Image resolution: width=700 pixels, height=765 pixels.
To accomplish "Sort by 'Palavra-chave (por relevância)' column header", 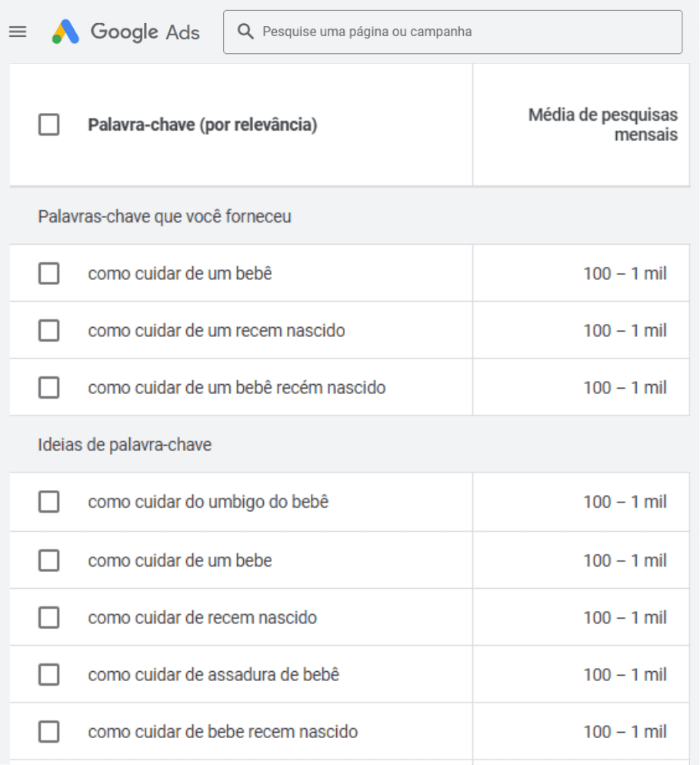I will [202, 125].
